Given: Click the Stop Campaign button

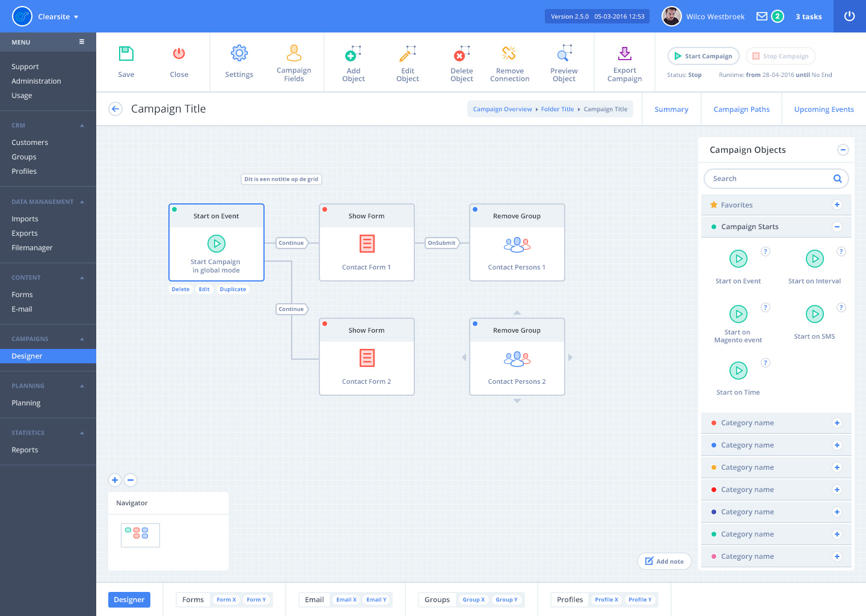Looking at the screenshot, I should pyautogui.click(x=781, y=56).
